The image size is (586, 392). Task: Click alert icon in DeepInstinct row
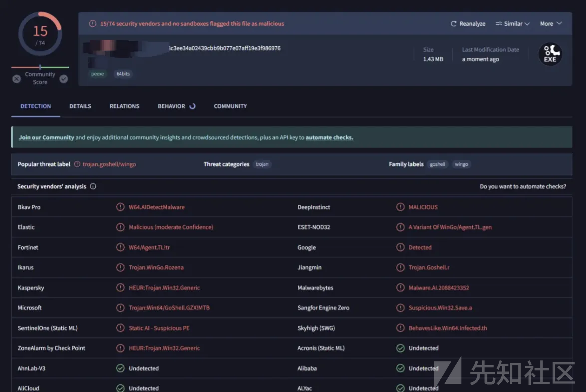tap(400, 207)
